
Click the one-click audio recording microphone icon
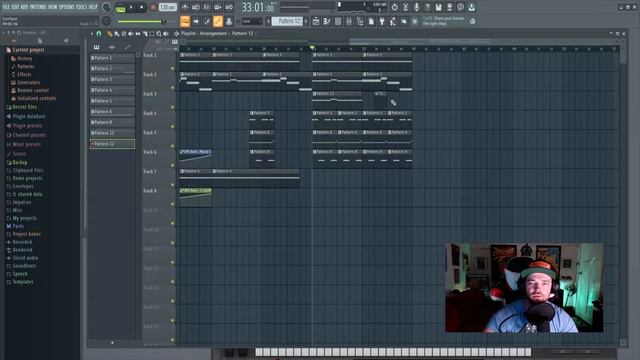416,7
